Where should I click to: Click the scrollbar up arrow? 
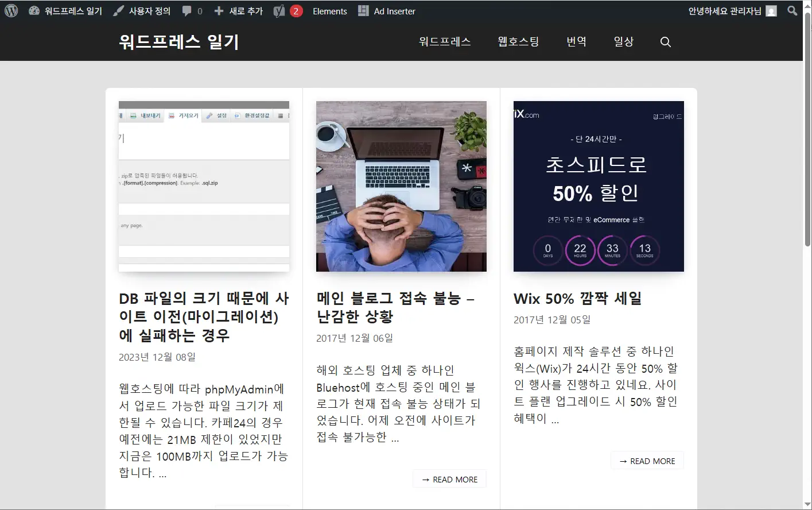click(807, 5)
